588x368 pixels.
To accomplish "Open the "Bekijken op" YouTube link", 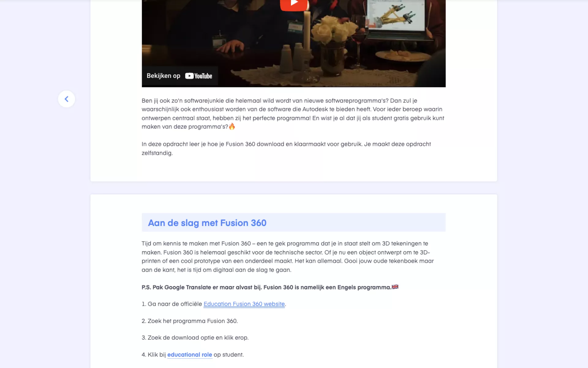I will pyautogui.click(x=180, y=76).
